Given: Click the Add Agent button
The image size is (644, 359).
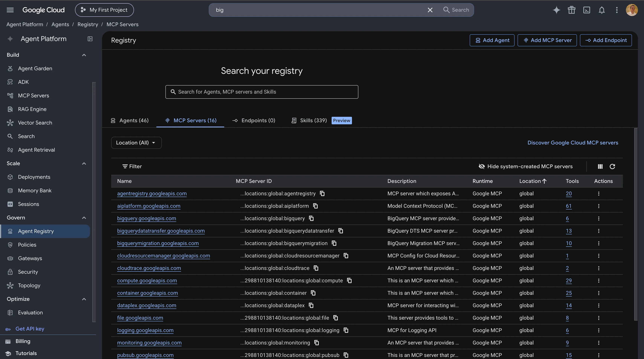Looking at the screenshot, I should click(492, 40).
